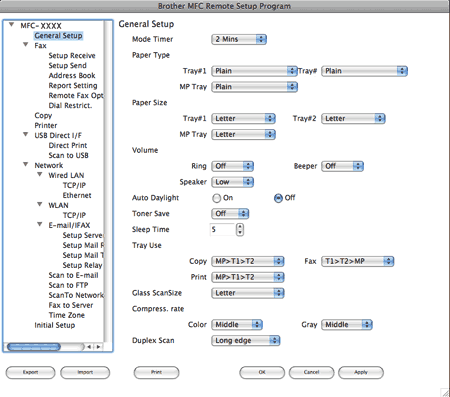Collapse the USB Direct I/F node
The height and width of the screenshot is (397, 450).
tap(26, 135)
